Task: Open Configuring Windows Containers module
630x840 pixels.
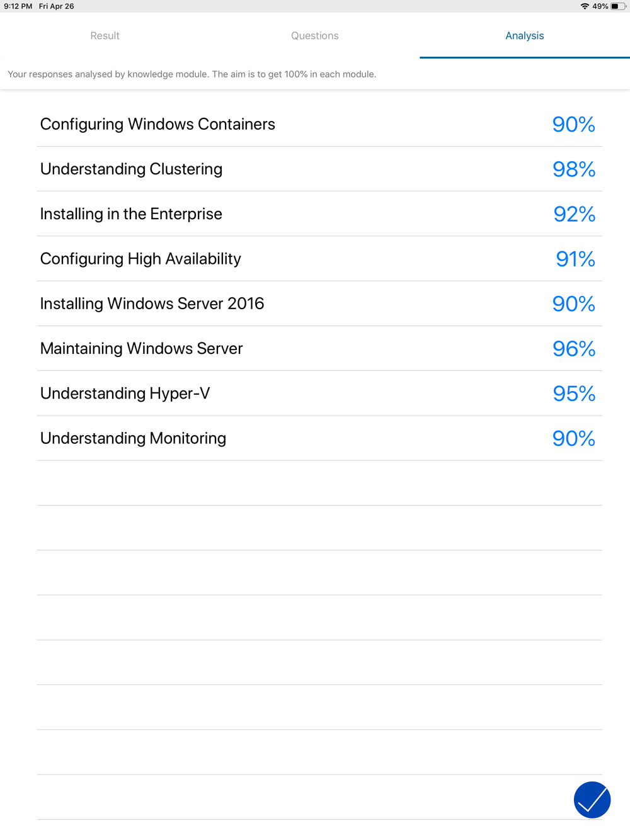Action: click(x=319, y=124)
